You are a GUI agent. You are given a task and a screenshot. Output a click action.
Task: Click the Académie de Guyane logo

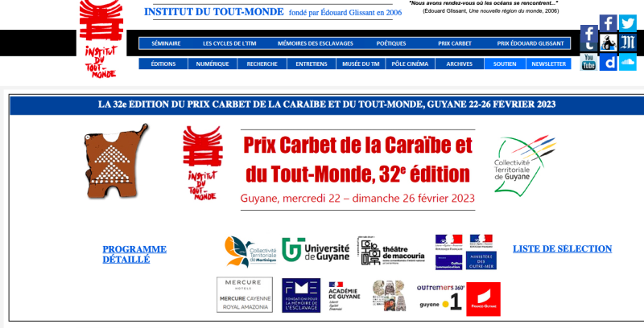click(x=345, y=296)
